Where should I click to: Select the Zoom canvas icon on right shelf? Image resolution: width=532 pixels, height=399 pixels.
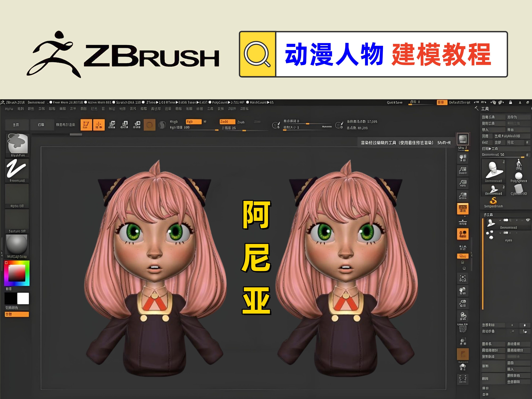click(x=463, y=171)
